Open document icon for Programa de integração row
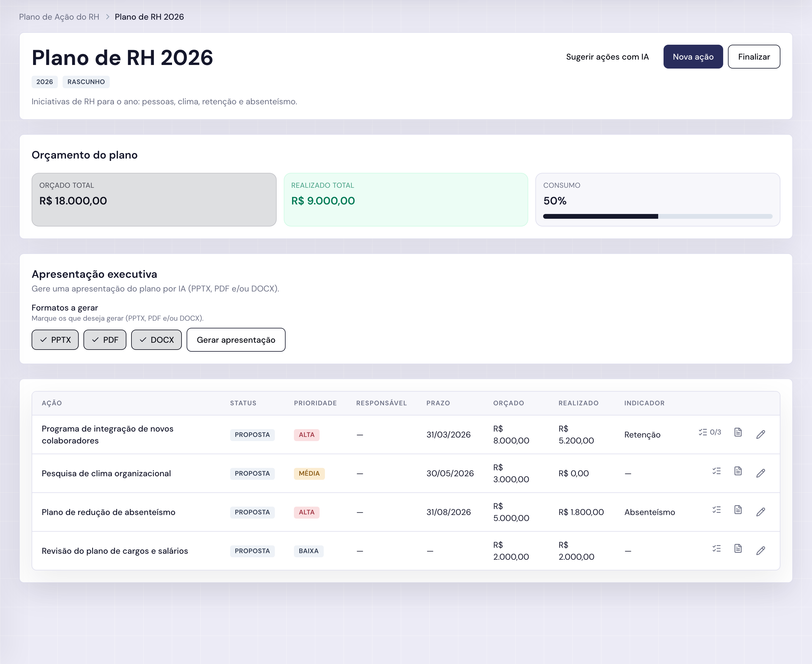 point(738,432)
